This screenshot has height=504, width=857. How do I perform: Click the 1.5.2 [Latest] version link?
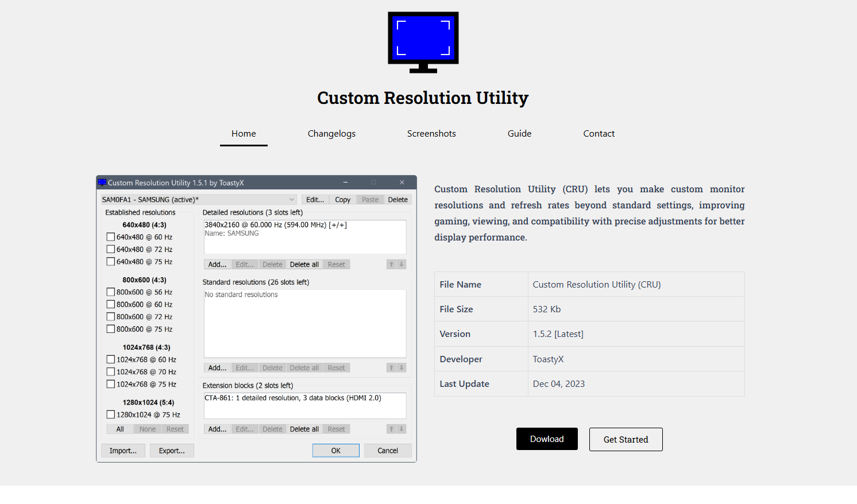click(558, 334)
